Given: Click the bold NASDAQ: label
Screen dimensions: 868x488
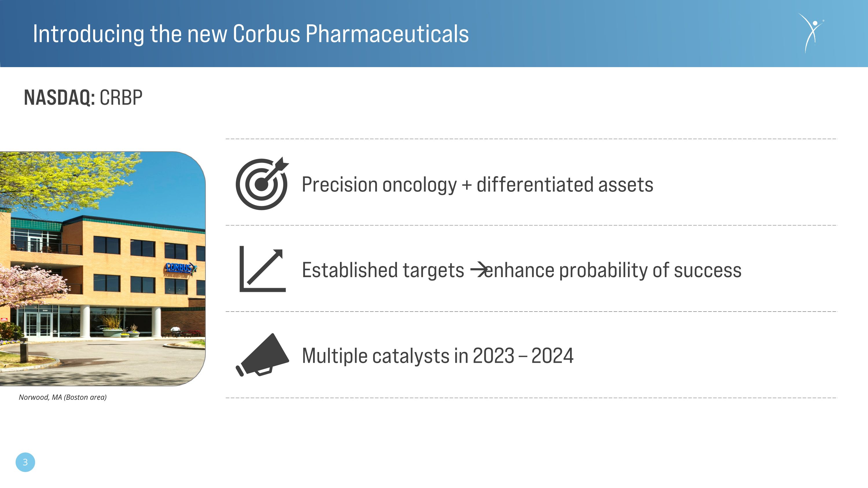Looking at the screenshot, I should [x=59, y=98].
